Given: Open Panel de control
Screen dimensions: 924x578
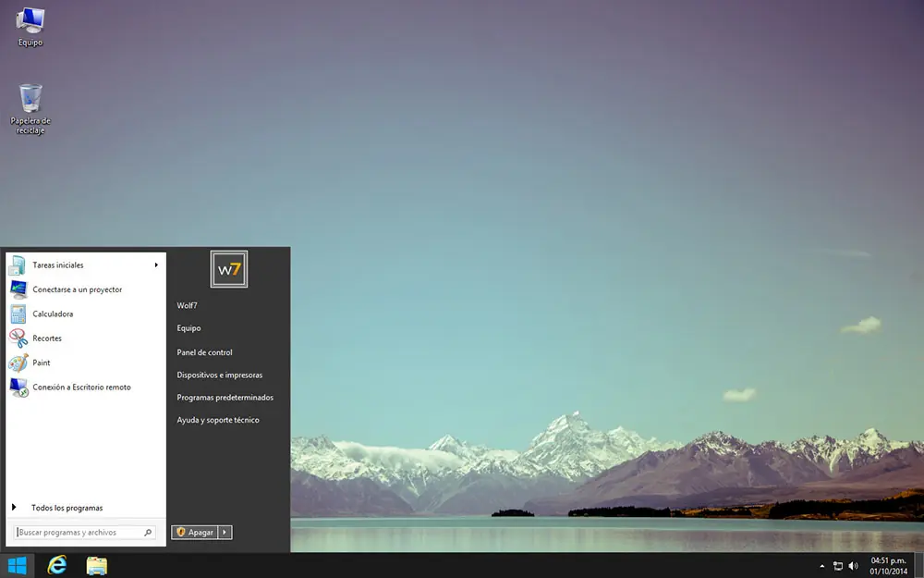Looking at the screenshot, I should 204,352.
